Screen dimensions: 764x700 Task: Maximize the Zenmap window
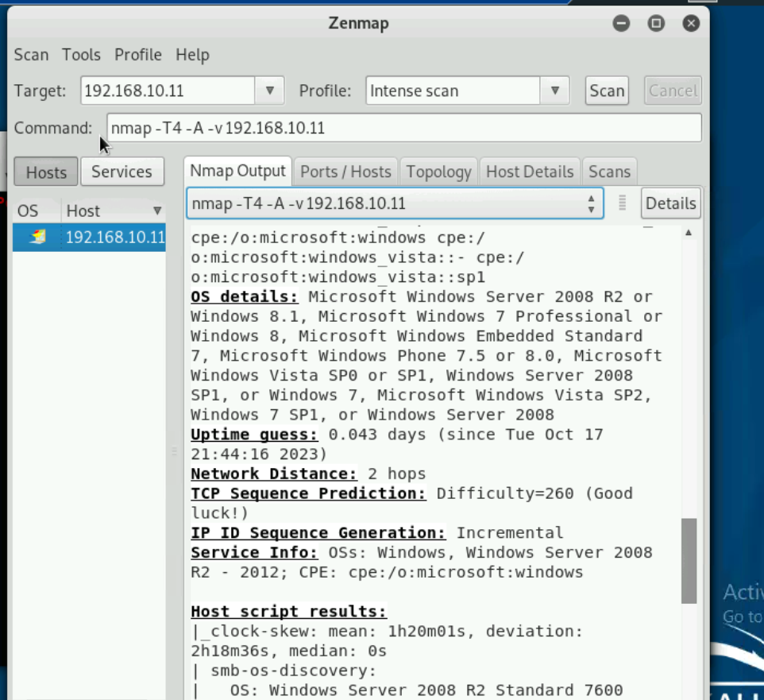point(656,23)
